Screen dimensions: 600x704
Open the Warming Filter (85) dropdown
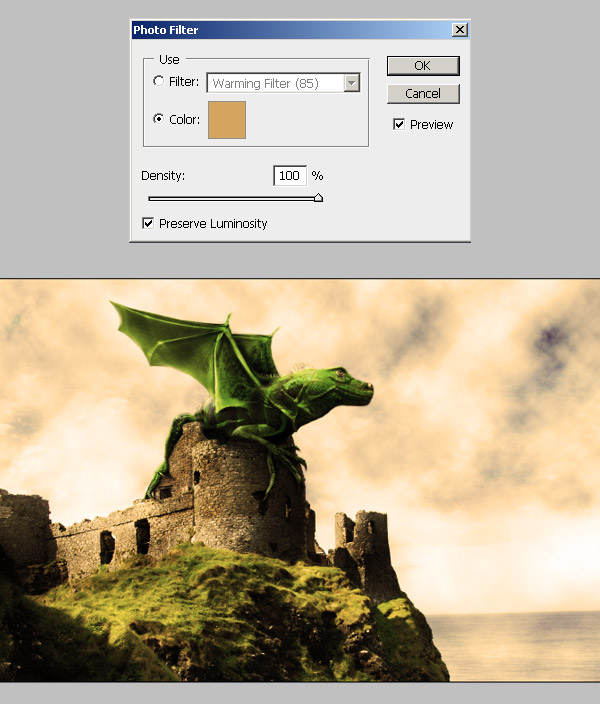click(283, 83)
